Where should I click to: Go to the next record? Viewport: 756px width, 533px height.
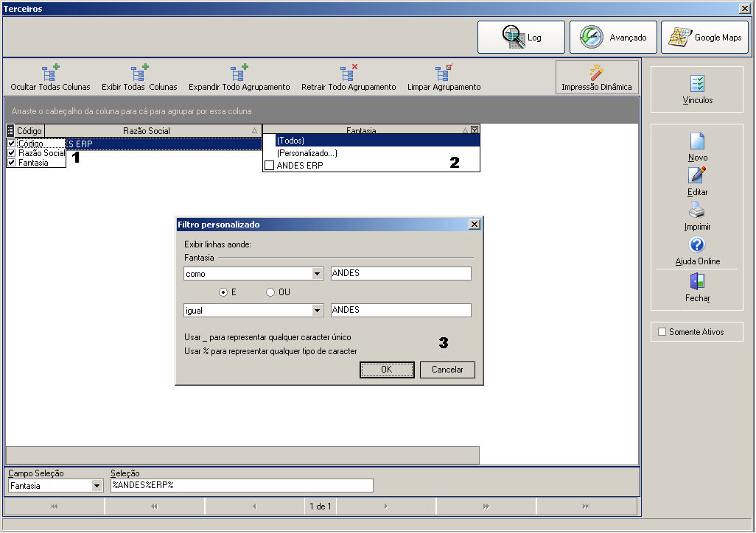tap(385, 506)
